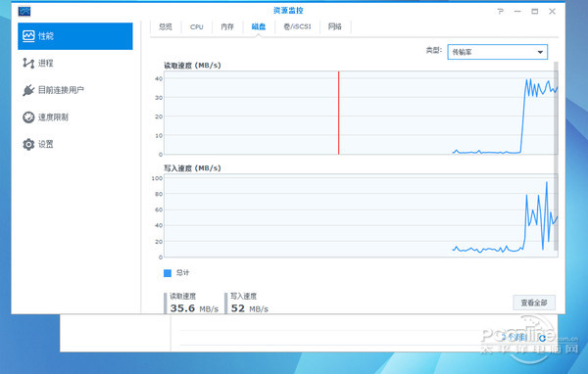This screenshot has height=374, width=588.
Task: Open the 类型 type dropdown showing 传输率
Action: tap(497, 52)
